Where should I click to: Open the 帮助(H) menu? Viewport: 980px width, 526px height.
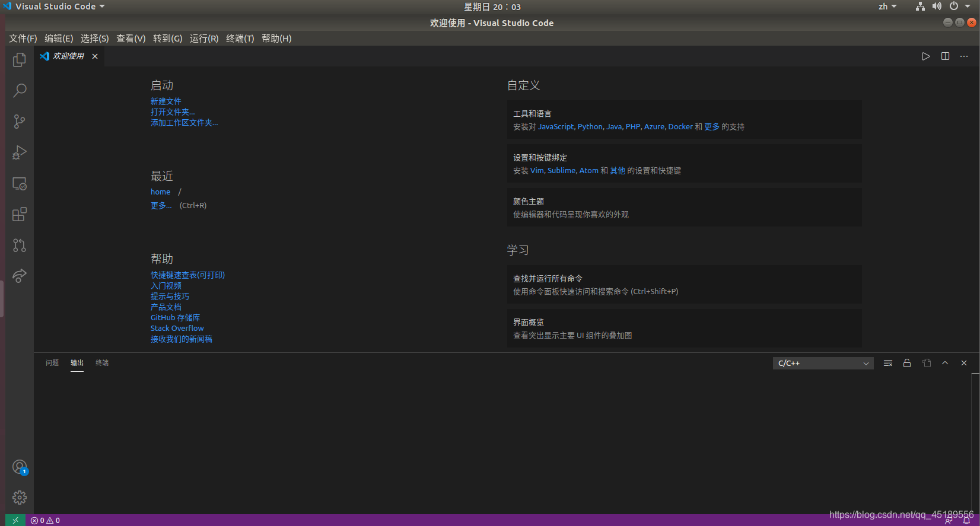pyautogui.click(x=276, y=39)
